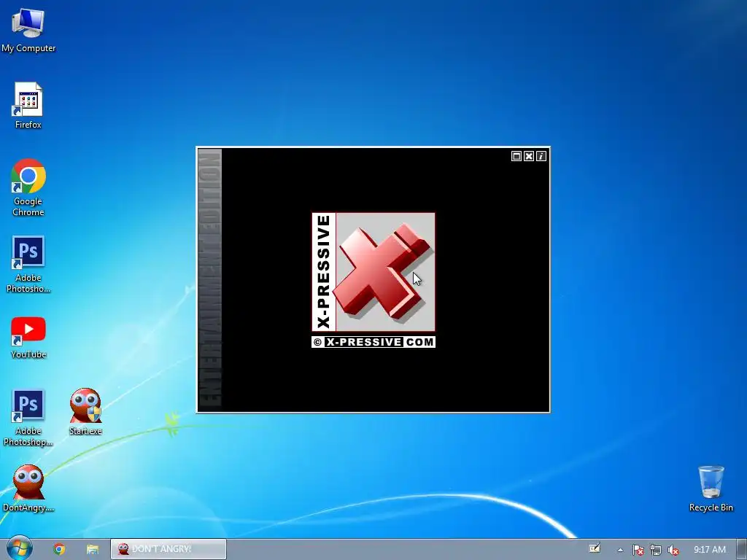Open the Action Center flag icon

pyautogui.click(x=638, y=550)
